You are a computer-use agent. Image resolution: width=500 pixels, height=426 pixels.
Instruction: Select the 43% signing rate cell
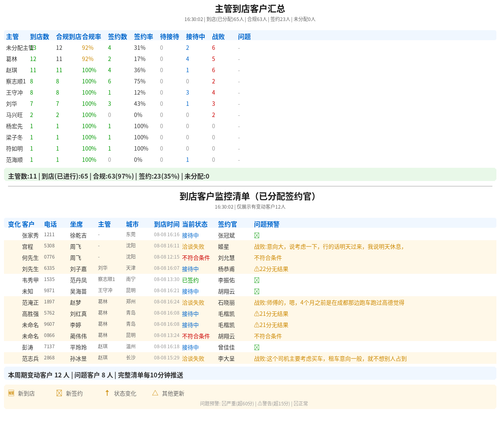140,104
